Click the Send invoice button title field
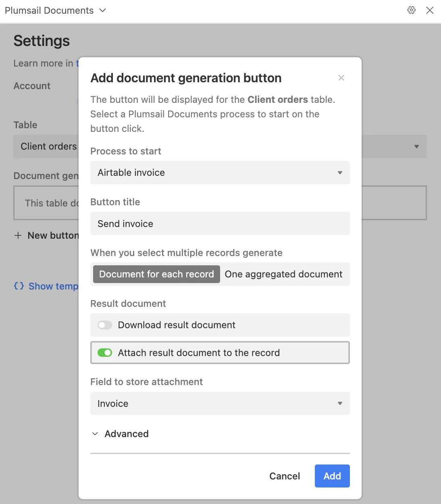This screenshot has height=504, width=441. click(220, 223)
